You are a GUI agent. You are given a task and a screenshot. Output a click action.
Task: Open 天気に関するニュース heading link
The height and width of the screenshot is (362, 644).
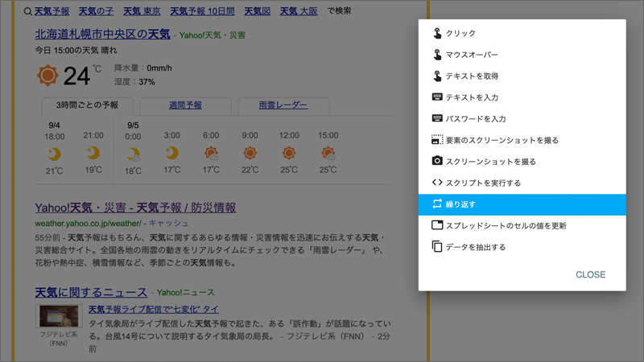click(91, 292)
